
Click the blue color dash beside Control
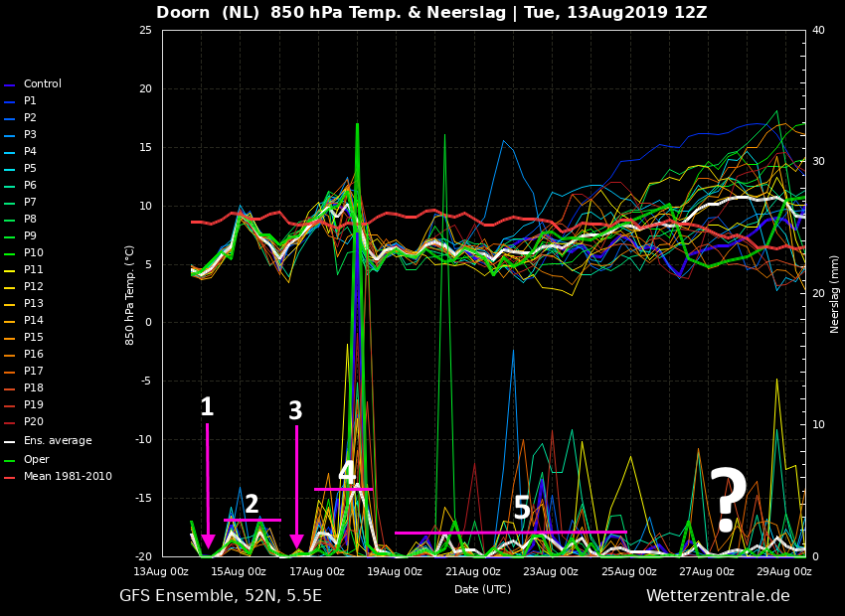(10, 85)
